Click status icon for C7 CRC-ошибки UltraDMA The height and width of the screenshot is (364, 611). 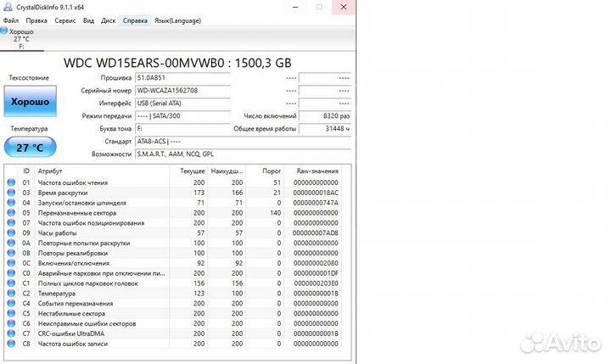point(11,333)
